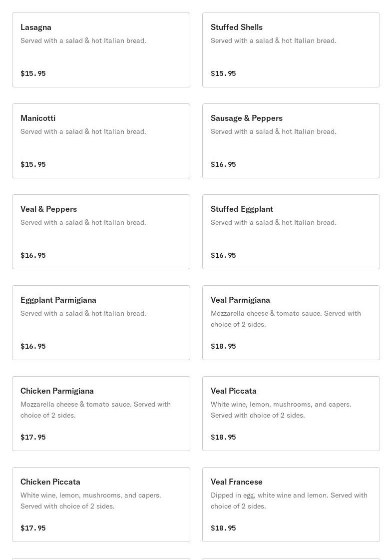Click the Veal Parmigiana title

pyautogui.click(x=240, y=300)
